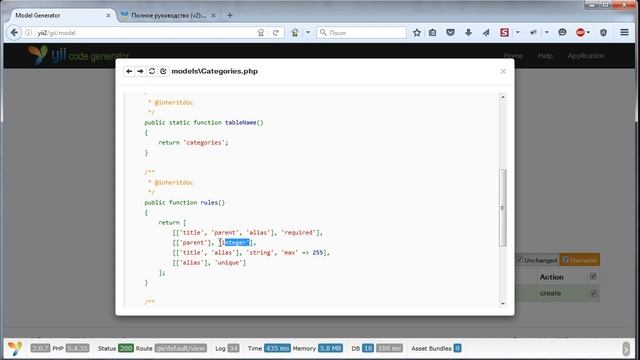
Task: Open the downloads arrow icon
Action: (468, 33)
